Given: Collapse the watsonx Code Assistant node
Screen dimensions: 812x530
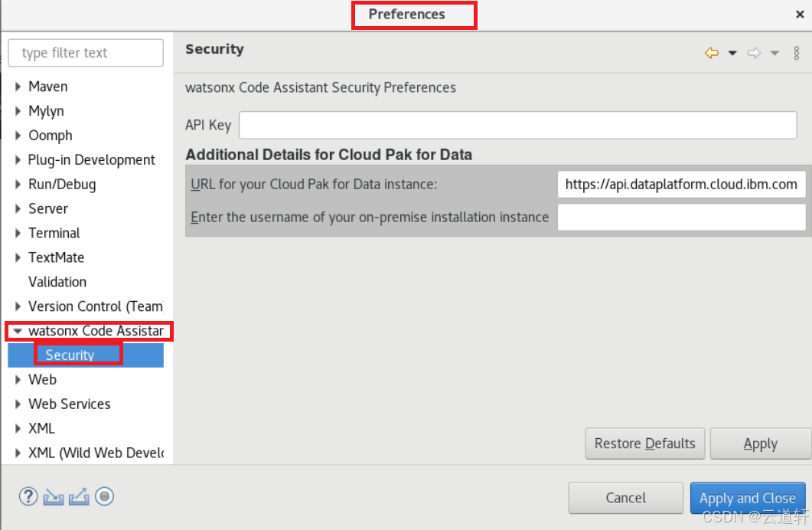Looking at the screenshot, I should [18, 331].
